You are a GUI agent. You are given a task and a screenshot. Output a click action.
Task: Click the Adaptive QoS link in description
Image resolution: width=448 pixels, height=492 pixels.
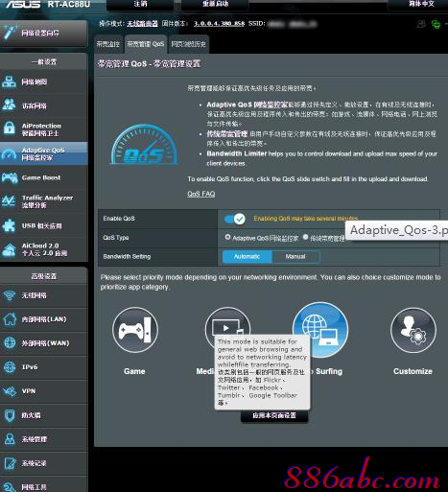248,105
